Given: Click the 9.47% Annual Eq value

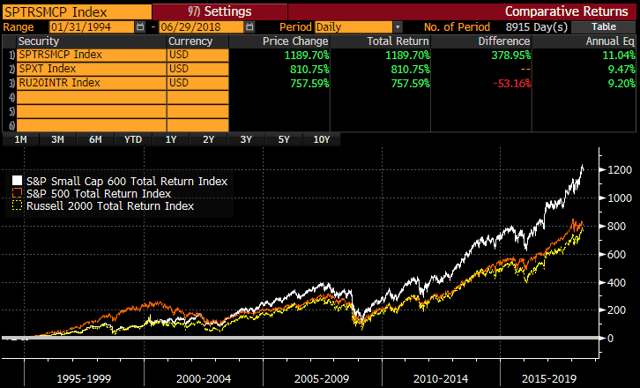Looking at the screenshot, I should (622, 69).
